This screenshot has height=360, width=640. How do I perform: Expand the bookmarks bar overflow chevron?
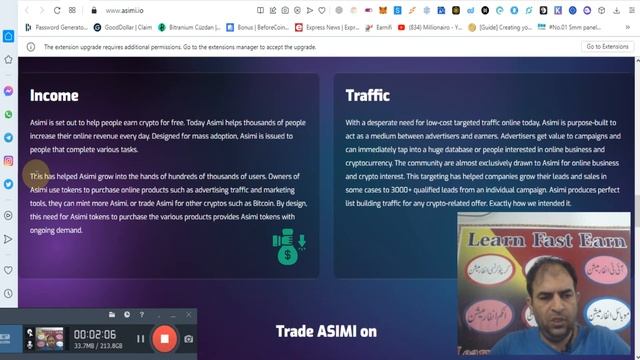pos(628,27)
